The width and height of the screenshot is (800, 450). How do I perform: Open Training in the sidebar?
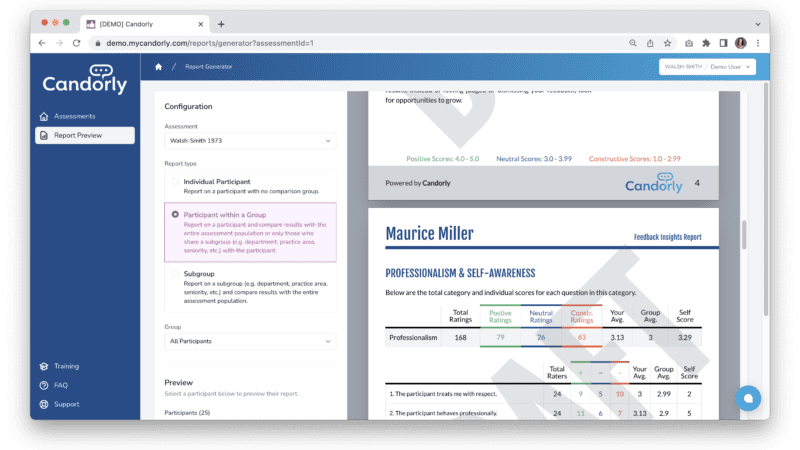pyautogui.click(x=66, y=366)
